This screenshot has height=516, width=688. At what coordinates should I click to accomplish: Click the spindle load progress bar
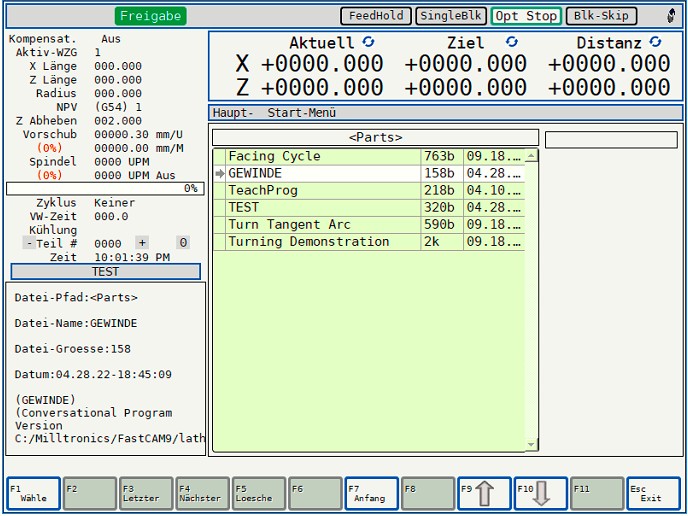click(105, 189)
